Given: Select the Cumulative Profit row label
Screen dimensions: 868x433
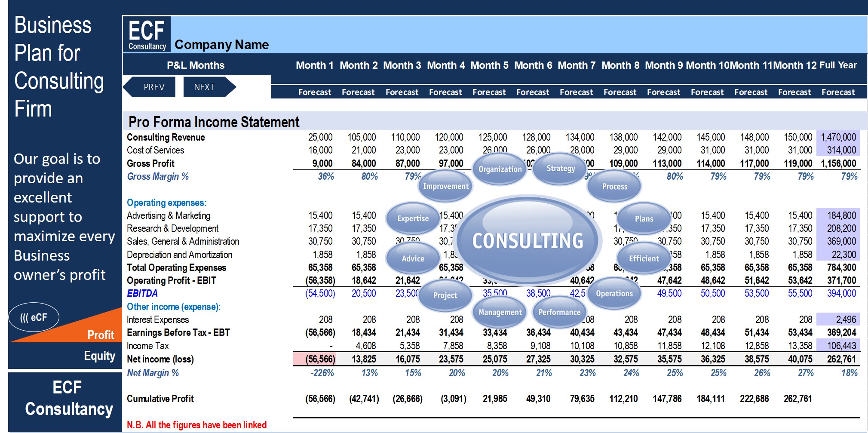Looking at the screenshot, I should coord(160,399).
